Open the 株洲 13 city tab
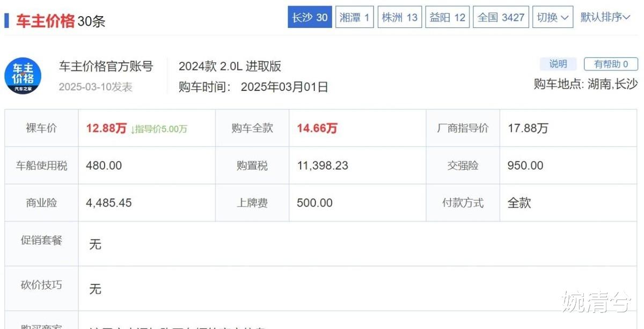The height and width of the screenshot is (329, 644). coord(399,17)
